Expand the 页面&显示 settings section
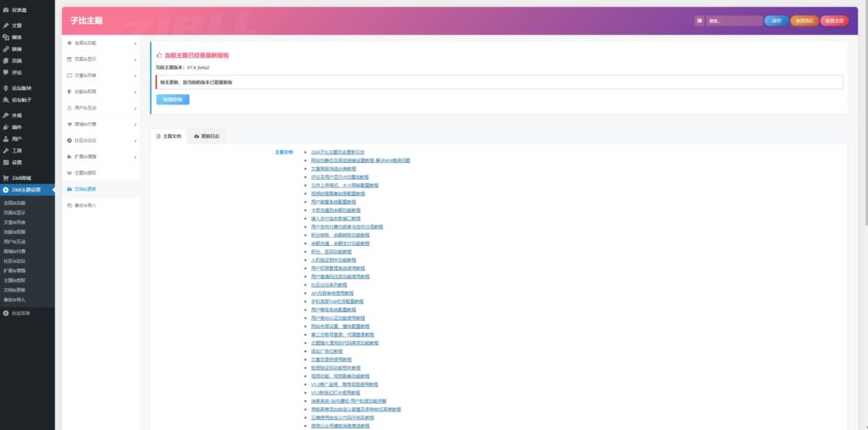Viewport: 868px width, 430px height. [x=102, y=59]
